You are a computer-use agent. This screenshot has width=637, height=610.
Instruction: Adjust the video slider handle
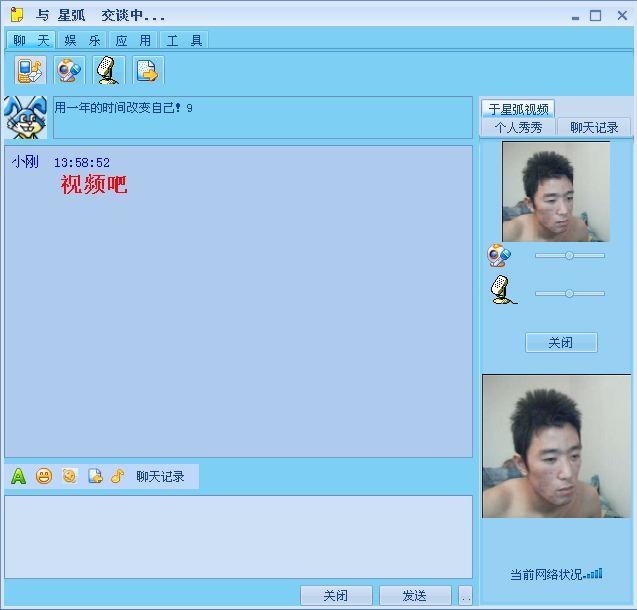click(569, 255)
